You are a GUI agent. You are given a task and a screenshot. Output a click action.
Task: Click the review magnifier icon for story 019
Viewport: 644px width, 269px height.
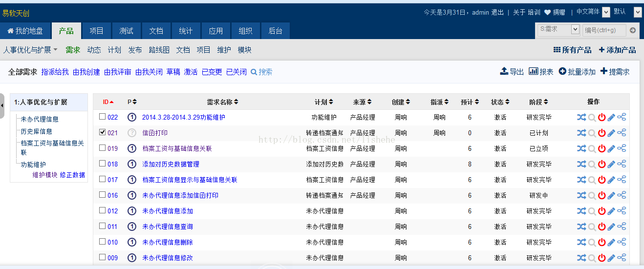click(x=592, y=148)
